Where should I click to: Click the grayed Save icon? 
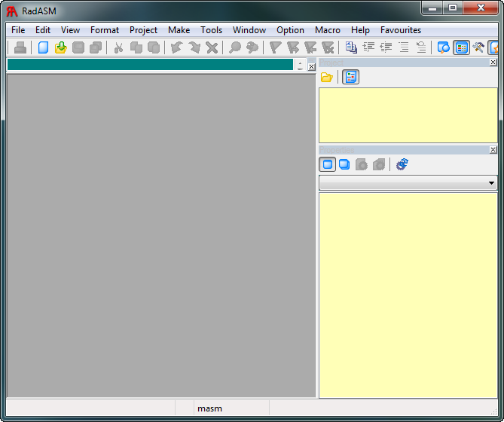[78, 47]
